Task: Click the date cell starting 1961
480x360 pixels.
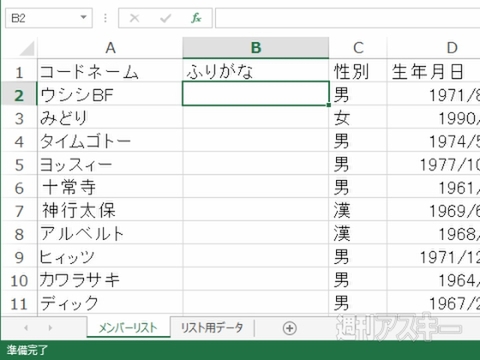Action: click(x=434, y=187)
